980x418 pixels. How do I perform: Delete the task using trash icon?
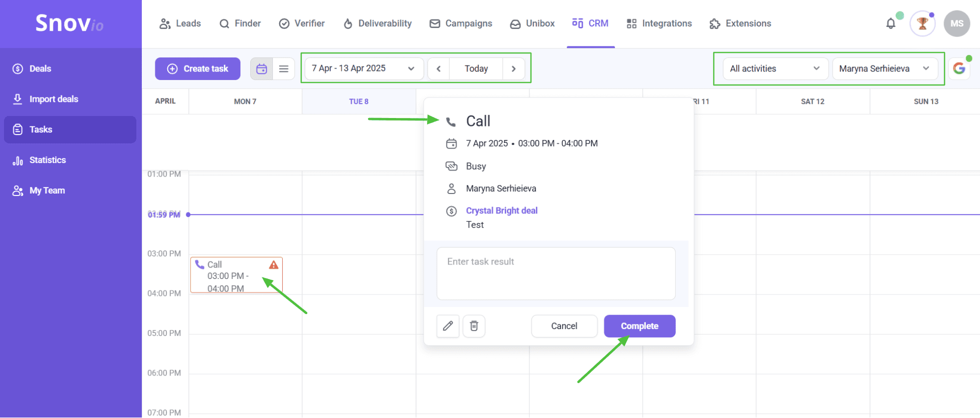click(x=474, y=326)
